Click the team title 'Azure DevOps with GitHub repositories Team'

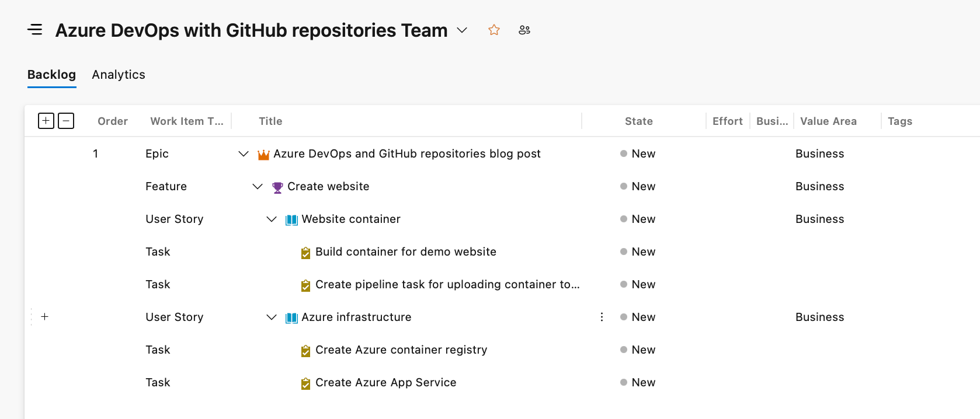click(x=252, y=30)
